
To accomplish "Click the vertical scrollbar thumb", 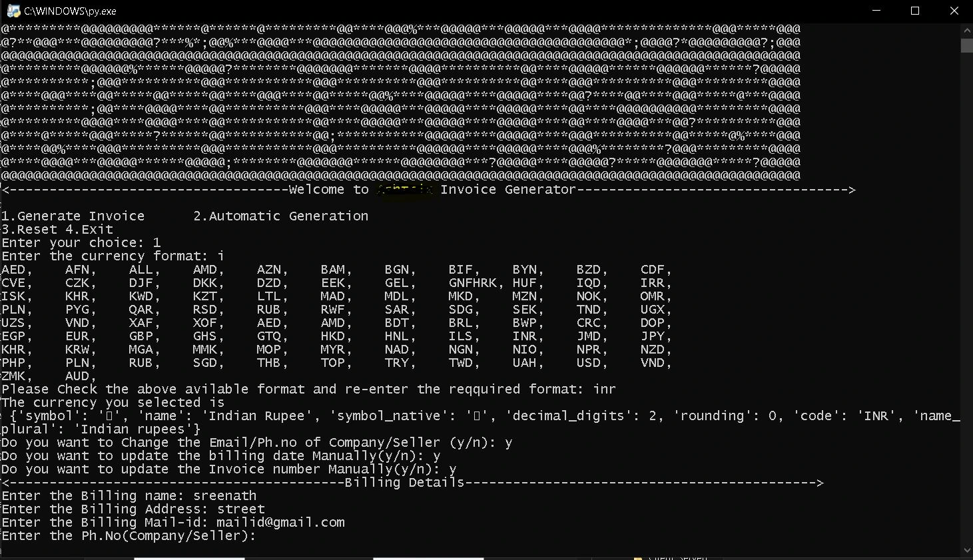I will click(966, 45).
